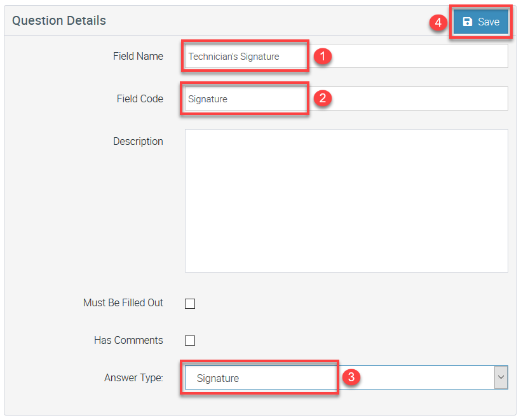Click the Field Name label

[x=138, y=56]
